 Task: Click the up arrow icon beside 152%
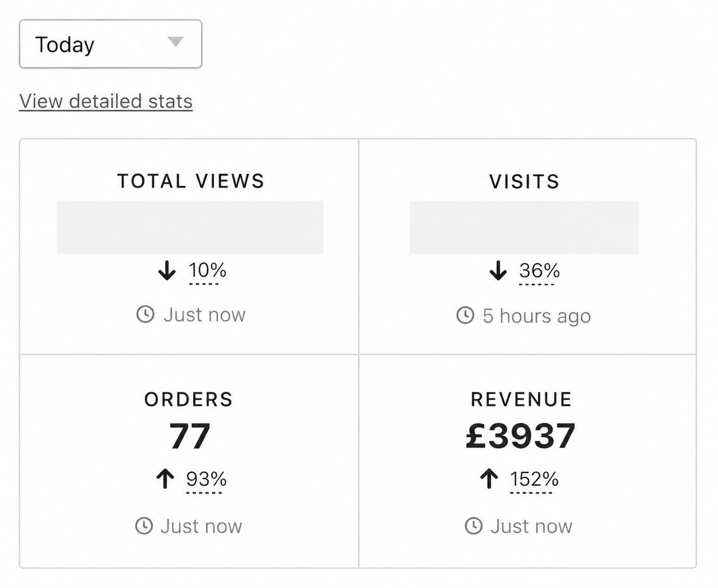coord(489,479)
